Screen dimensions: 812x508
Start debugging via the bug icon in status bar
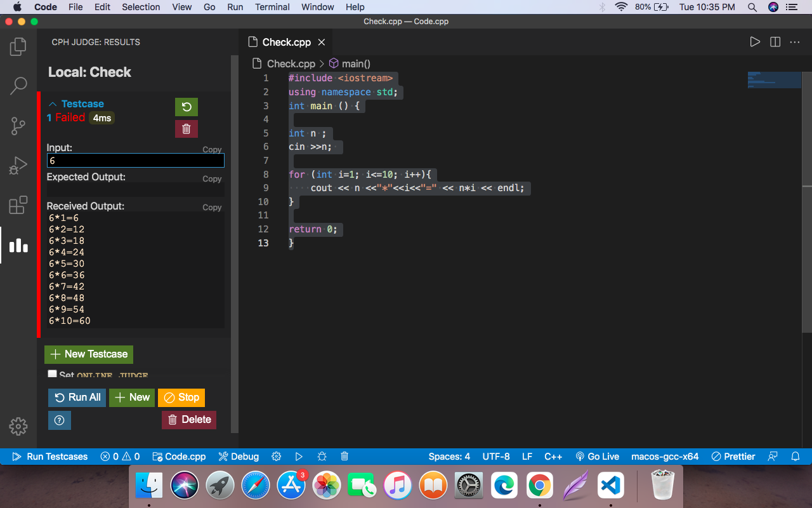pos(322,456)
